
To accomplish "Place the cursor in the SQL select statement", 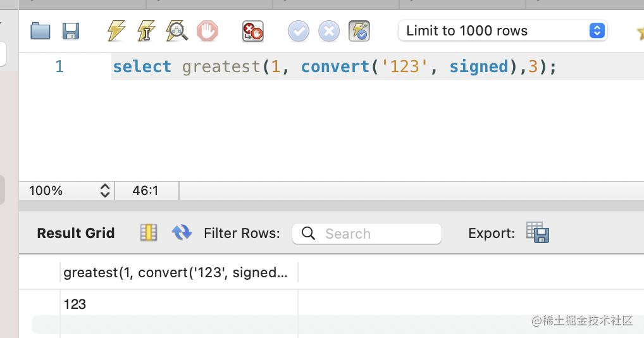I will (334, 66).
